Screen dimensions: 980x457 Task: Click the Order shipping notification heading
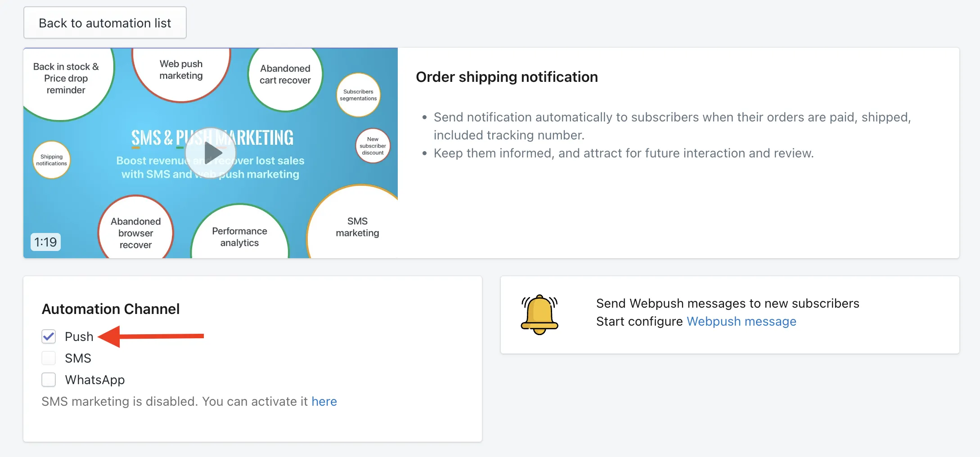point(507,77)
